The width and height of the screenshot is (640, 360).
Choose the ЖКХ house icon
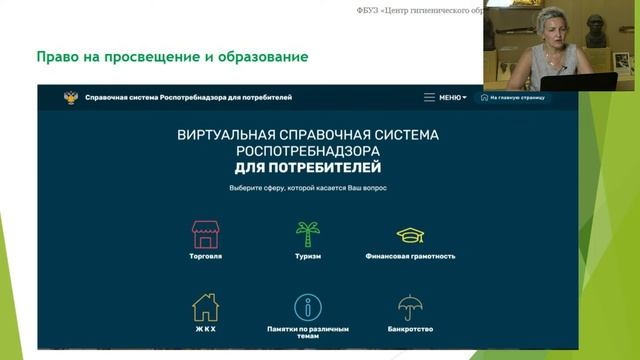click(205, 308)
